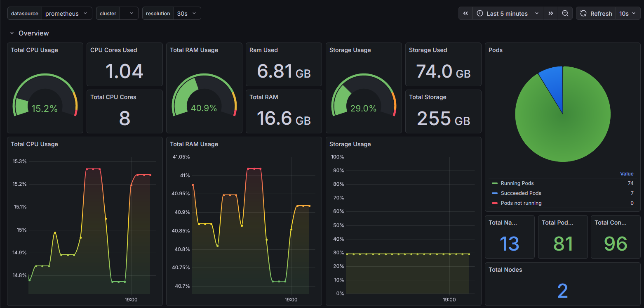Click the time-shift back double-arrow icon
Screen dimensions: 644x308
465,13
